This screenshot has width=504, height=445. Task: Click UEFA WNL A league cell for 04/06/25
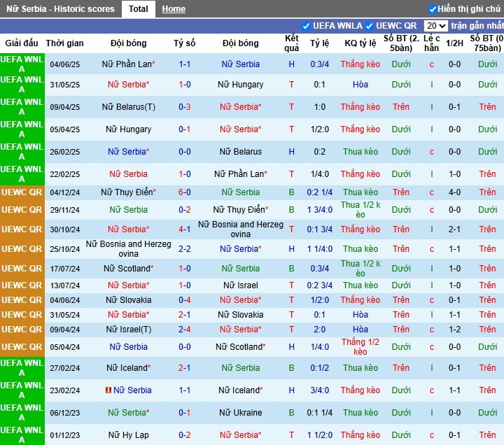(22, 64)
